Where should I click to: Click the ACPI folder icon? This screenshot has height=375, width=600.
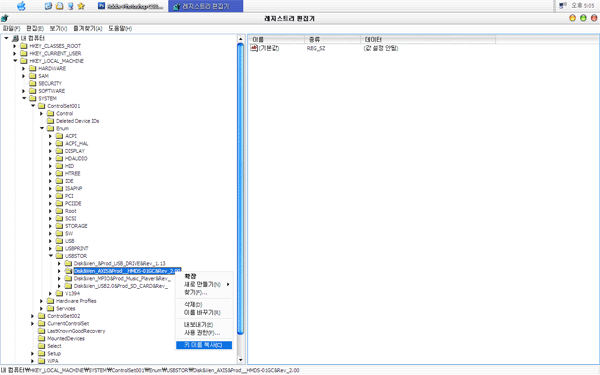pos(59,136)
